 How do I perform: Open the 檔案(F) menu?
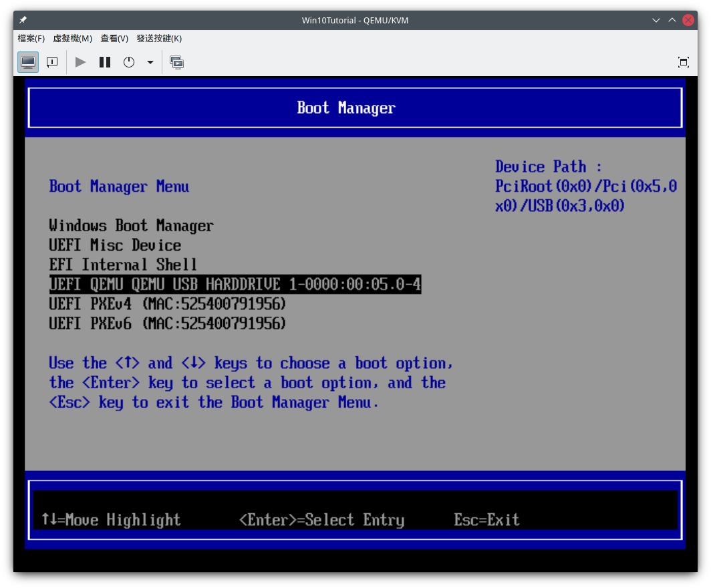(x=31, y=39)
